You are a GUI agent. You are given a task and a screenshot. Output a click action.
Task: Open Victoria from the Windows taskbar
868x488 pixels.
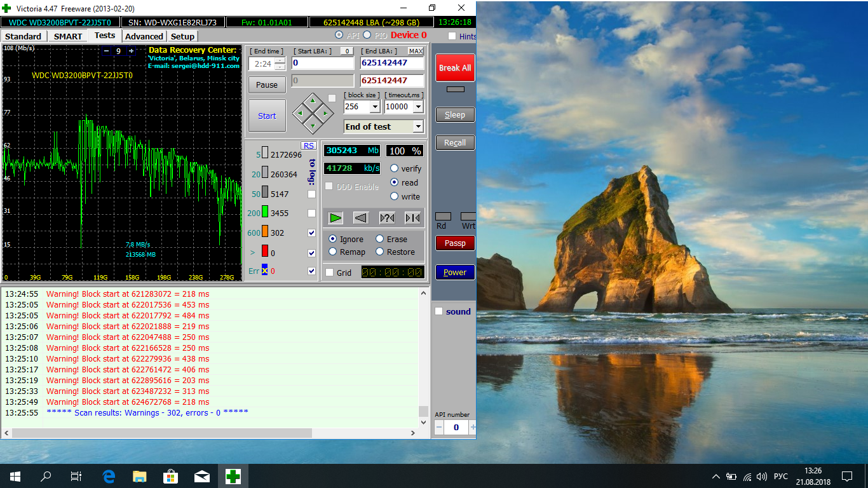pyautogui.click(x=233, y=476)
